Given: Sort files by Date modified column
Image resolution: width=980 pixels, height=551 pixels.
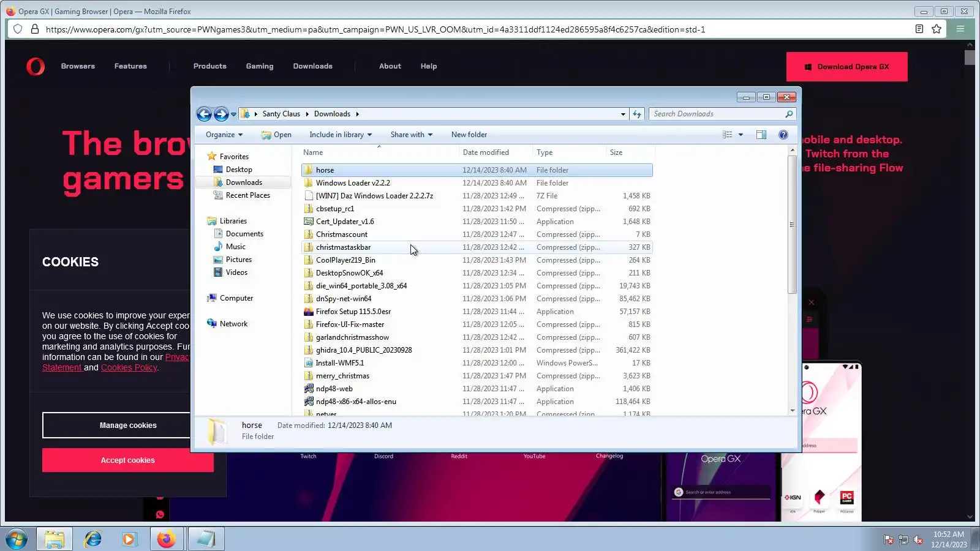Looking at the screenshot, I should pos(496,152).
